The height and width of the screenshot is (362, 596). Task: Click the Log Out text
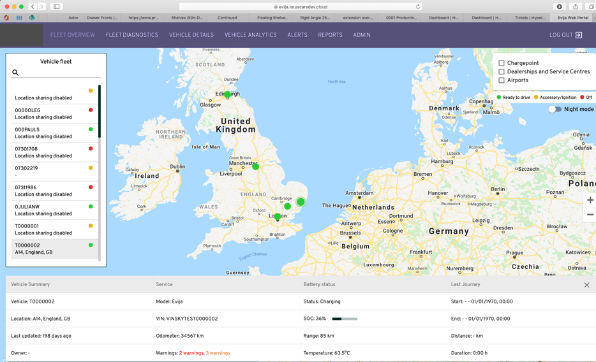point(561,35)
